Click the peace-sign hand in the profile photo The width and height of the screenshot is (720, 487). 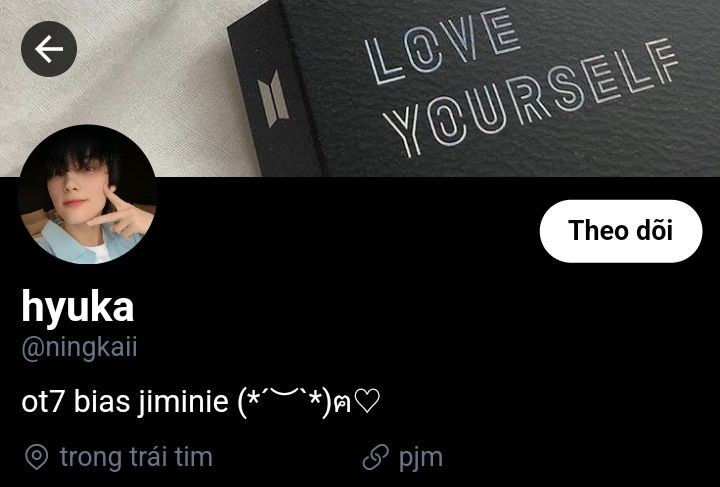(119, 214)
